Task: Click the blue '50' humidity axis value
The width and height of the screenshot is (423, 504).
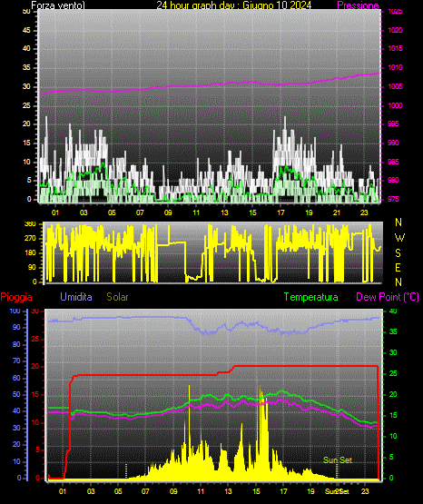Action: [16, 394]
